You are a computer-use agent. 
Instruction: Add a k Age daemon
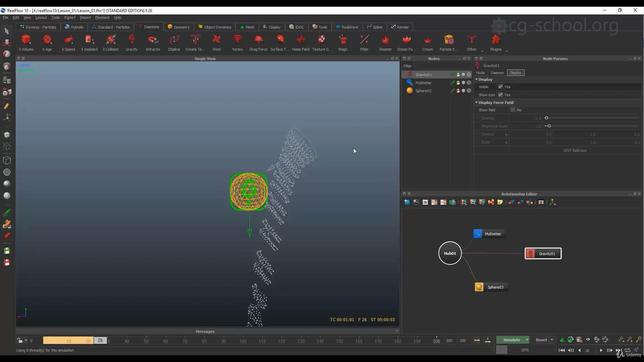pyautogui.click(x=47, y=43)
